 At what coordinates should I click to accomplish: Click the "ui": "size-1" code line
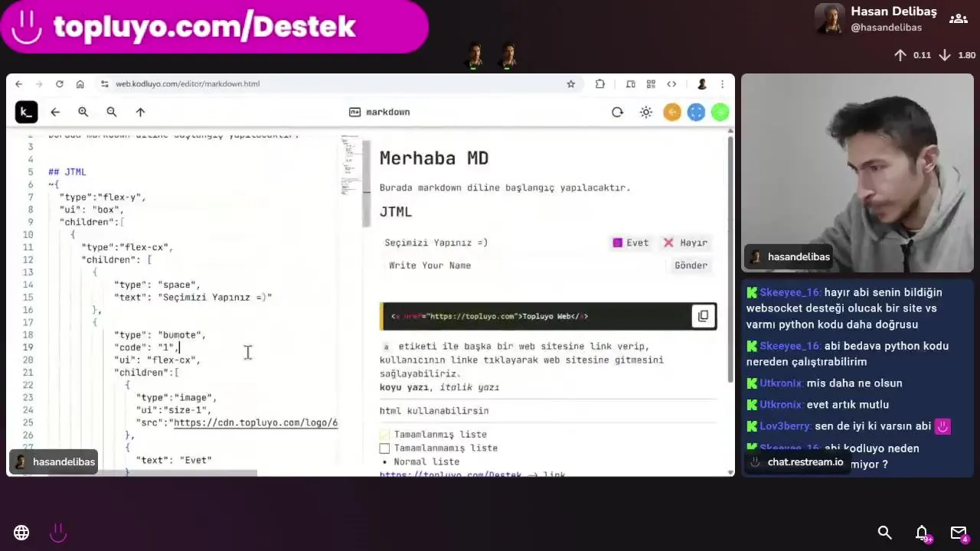tap(173, 410)
